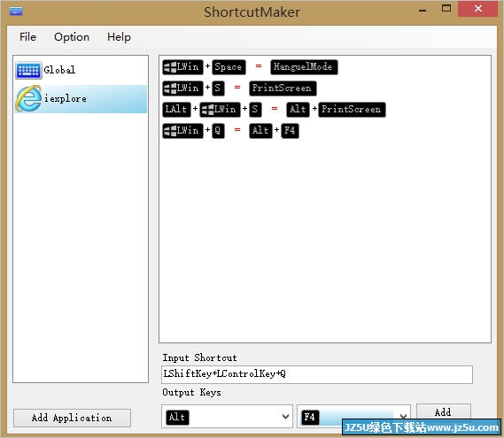Screen dimensions: 504x438
Task: Select the iexplore Internet Explorer icon
Action: pyautogui.click(x=28, y=99)
